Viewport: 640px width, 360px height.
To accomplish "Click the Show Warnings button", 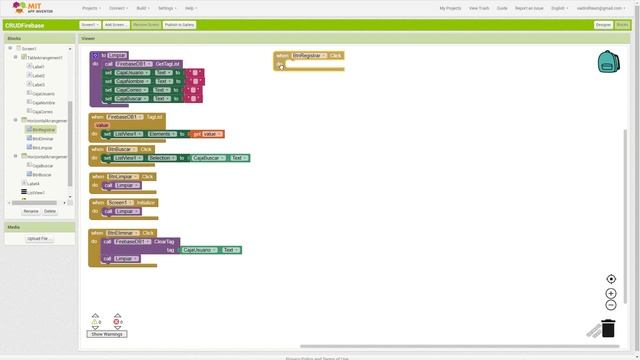I will click(x=107, y=334).
